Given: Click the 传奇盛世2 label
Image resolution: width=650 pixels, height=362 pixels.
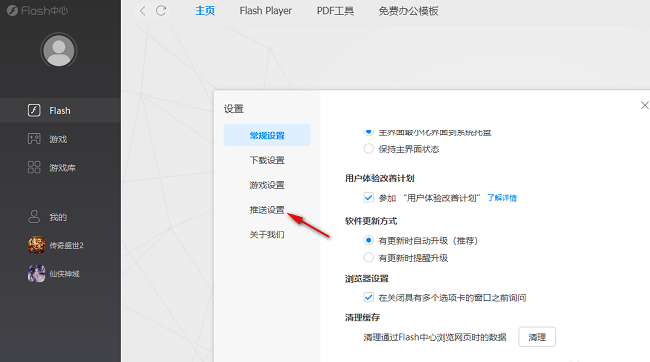Looking at the screenshot, I should (66, 245).
